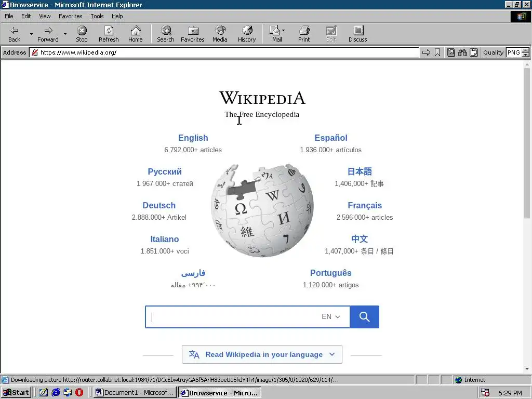This screenshot has height=399, width=532.
Task: Open the Edit menu
Action: (26, 16)
